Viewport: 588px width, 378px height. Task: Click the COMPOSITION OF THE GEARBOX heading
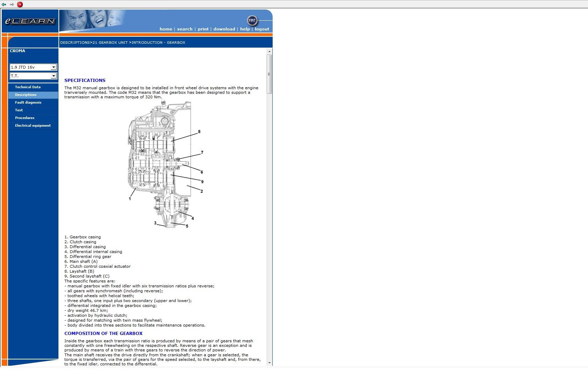click(103, 334)
